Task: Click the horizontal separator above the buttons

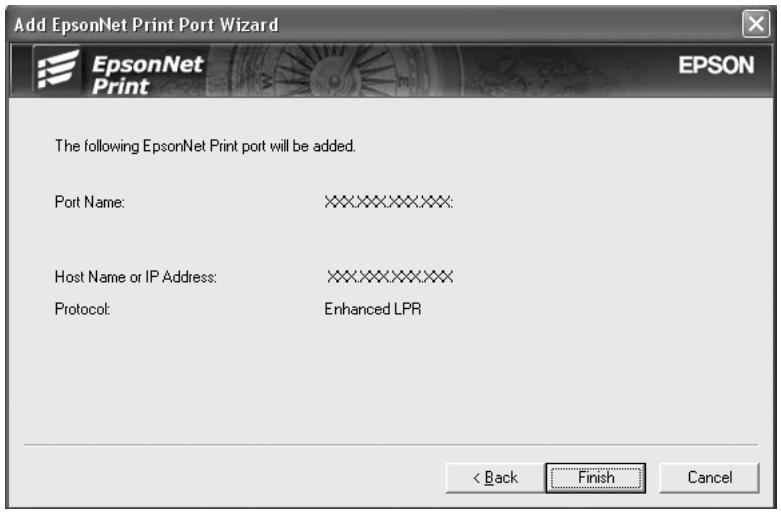Action: pyautogui.click(x=391, y=444)
